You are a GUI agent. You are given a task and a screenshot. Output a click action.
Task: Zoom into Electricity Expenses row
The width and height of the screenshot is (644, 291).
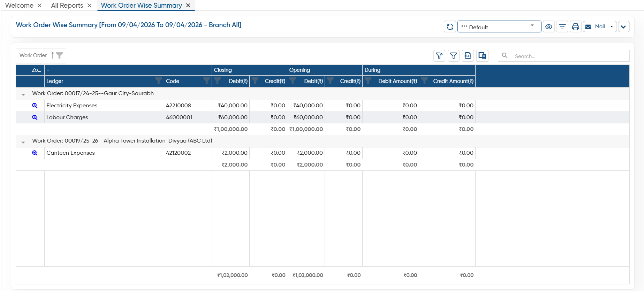click(35, 106)
